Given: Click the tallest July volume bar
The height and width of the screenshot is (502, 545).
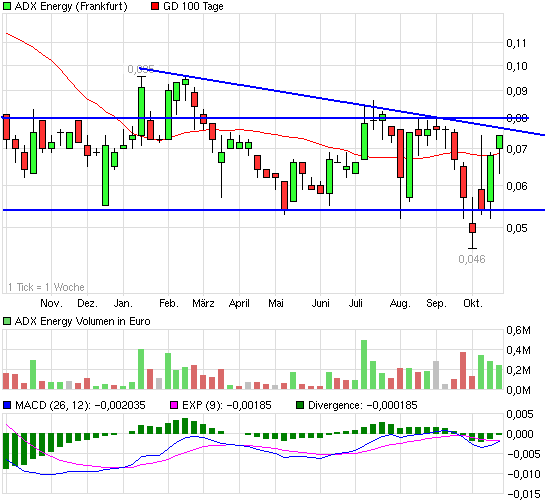Looking at the screenshot, I should coord(364,364).
